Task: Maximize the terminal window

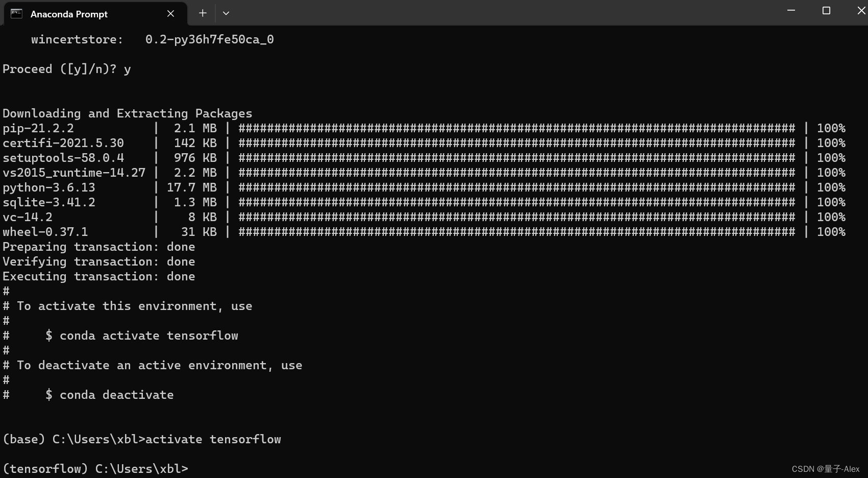Action: point(826,10)
